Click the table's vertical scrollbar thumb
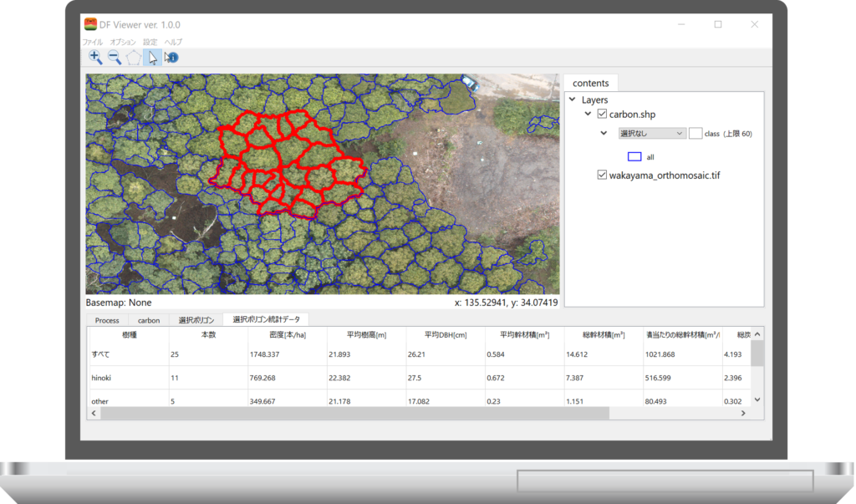 pyautogui.click(x=757, y=354)
